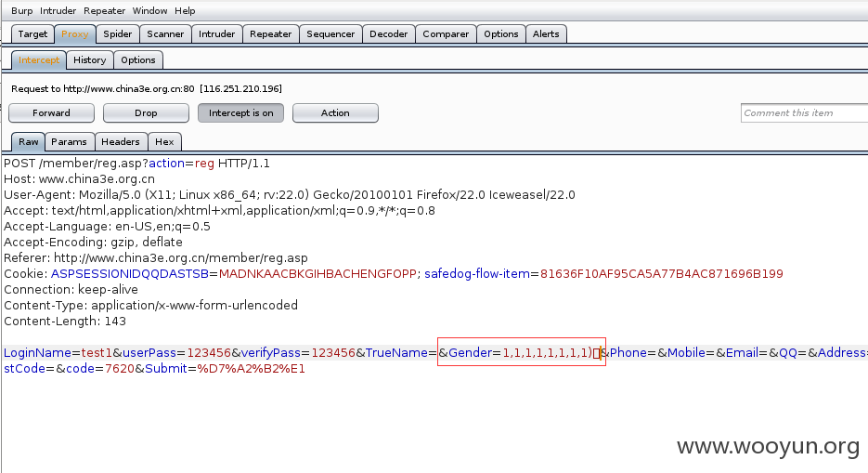The height and width of the screenshot is (473, 868).
Task: Select the Raw view tab
Action: (x=28, y=142)
